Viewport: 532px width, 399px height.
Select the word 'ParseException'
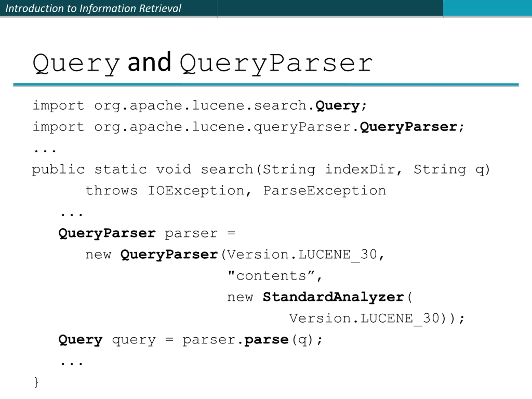point(324,191)
